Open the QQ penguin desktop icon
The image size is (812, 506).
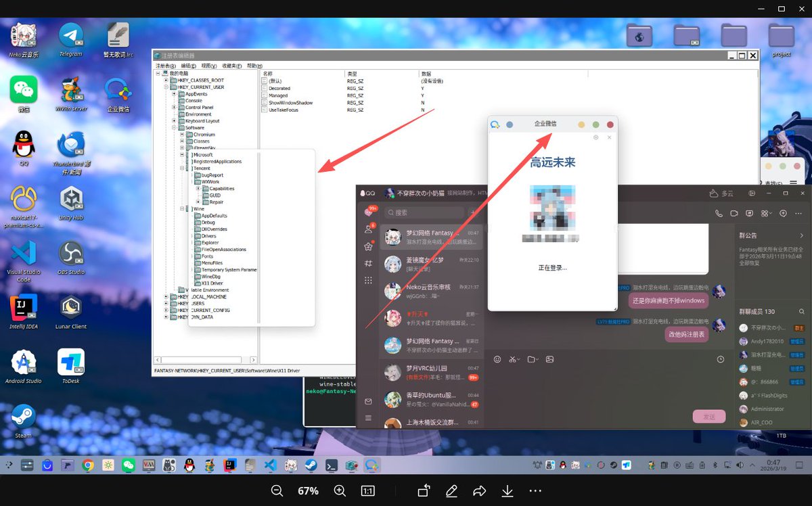pyautogui.click(x=24, y=148)
